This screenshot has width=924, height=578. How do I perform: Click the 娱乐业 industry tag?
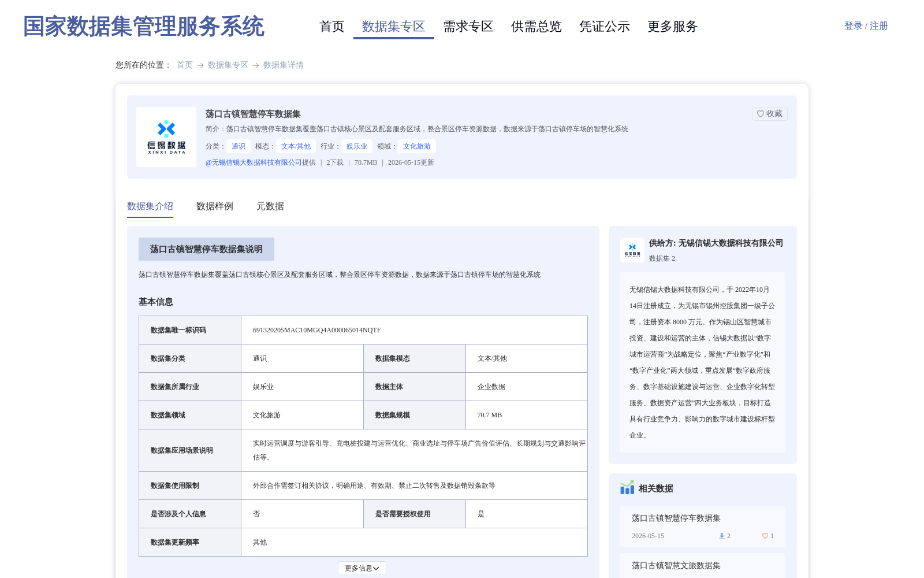point(357,146)
